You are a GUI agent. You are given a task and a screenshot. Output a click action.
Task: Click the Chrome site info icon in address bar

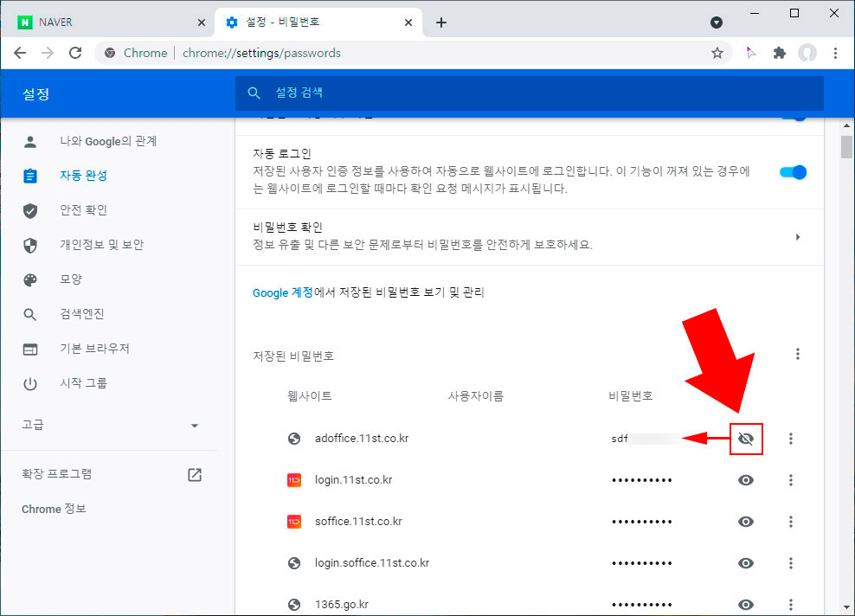click(110, 53)
